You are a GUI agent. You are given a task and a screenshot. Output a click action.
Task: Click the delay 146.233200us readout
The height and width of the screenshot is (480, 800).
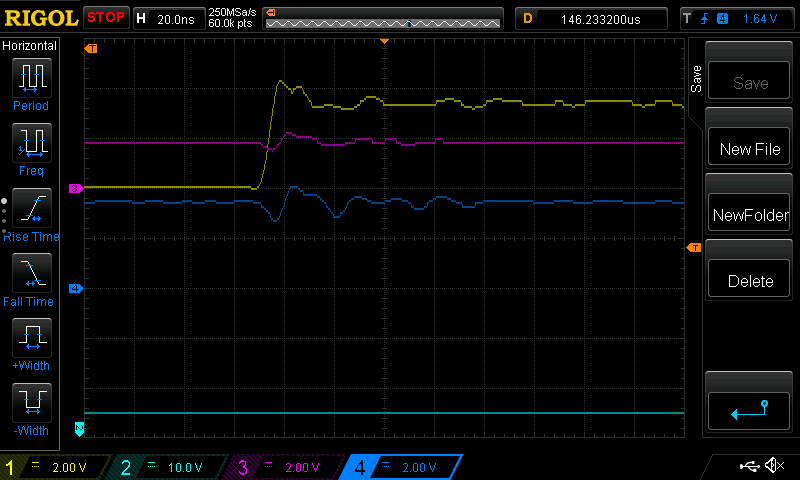(601, 19)
